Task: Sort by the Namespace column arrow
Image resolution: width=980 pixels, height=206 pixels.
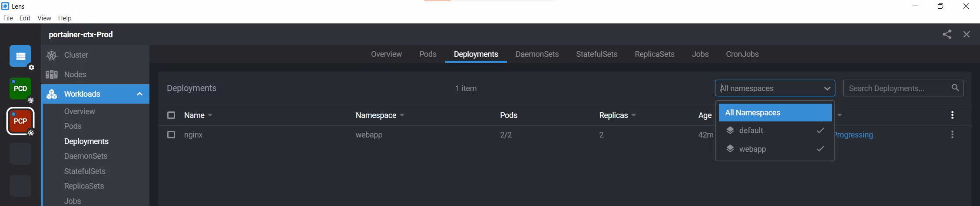Action: coord(402,115)
